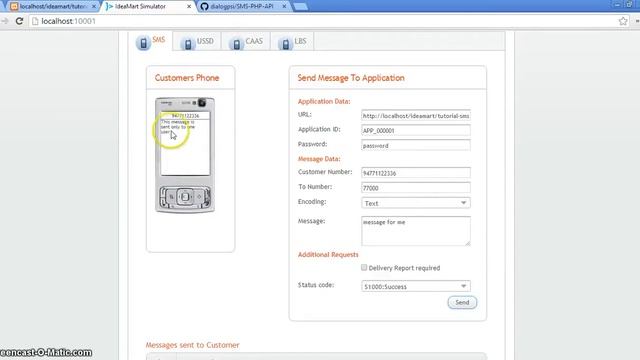Click 'Send Message To Application' heading
This screenshot has height=360, width=640.
coord(351,78)
